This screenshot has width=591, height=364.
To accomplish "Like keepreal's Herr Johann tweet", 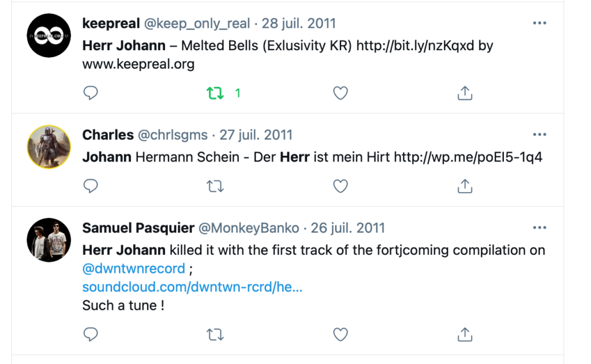I will pos(341,93).
